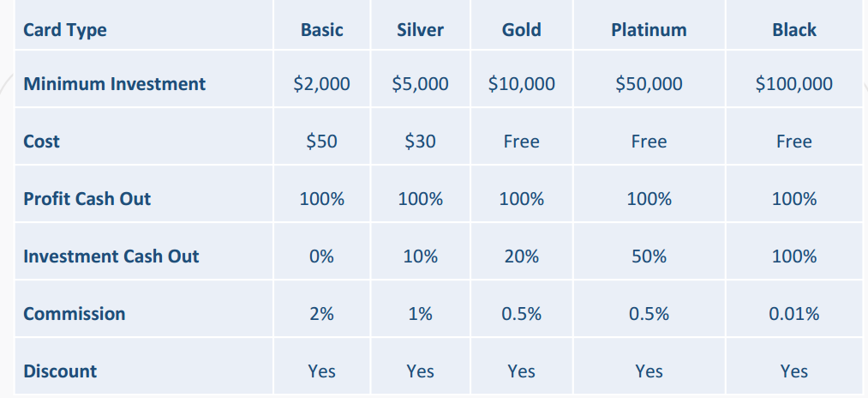Select the Investment Cash Out row label
Screen dimensions: 868x398
(111, 256)
